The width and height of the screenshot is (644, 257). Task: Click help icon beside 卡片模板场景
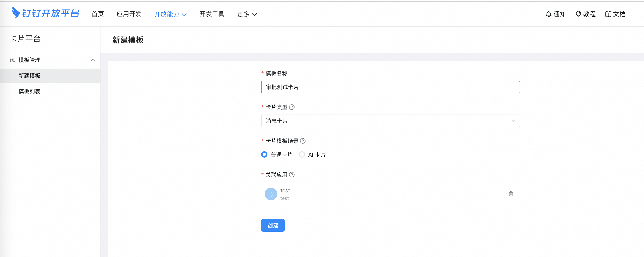pos(303,141)
